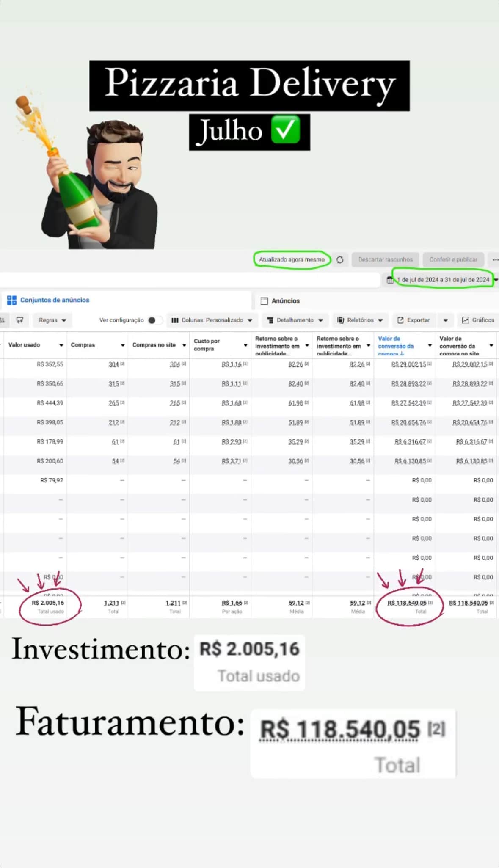Open the Regras dropdown

point(52,320)
